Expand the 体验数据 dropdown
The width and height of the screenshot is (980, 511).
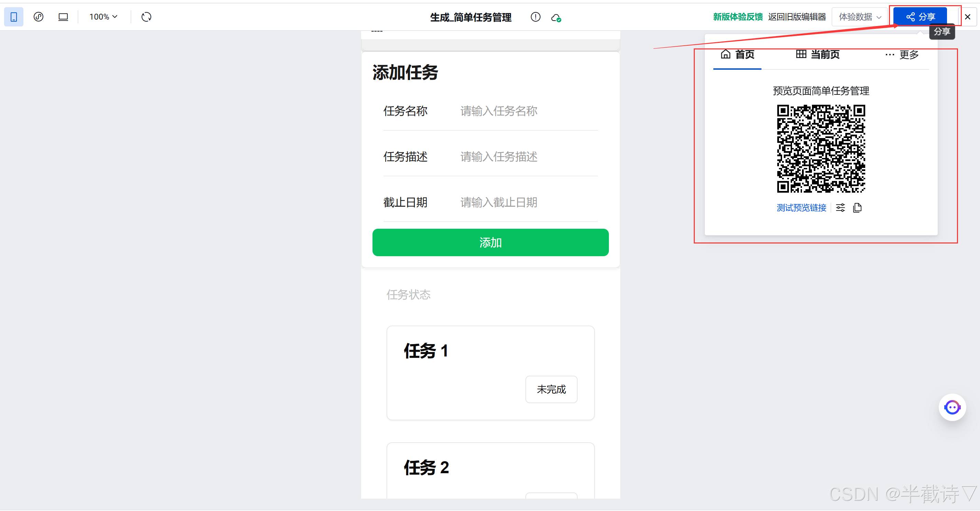coord(859,17)
